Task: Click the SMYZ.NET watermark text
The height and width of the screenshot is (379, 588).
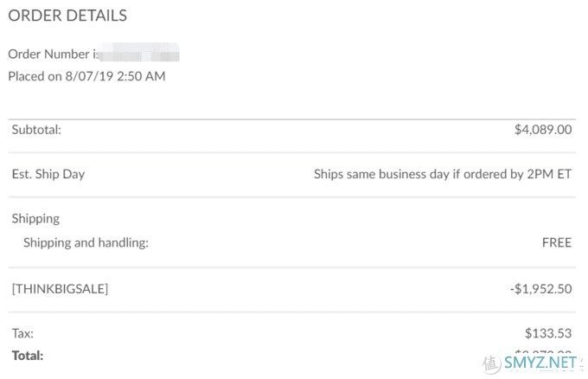Action: coord(540,363)
